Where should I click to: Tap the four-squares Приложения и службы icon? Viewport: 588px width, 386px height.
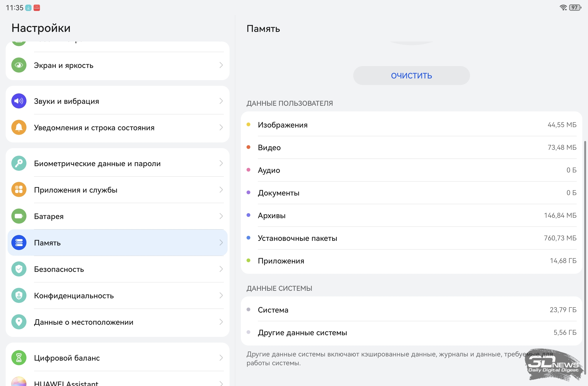(x=19, y=190)
